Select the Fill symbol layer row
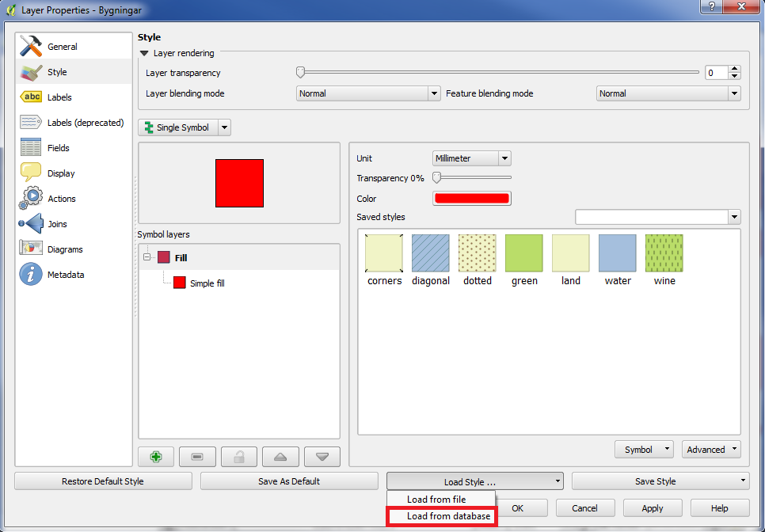The height and width of the screenshot is (532, 765). tap(239, 257)
